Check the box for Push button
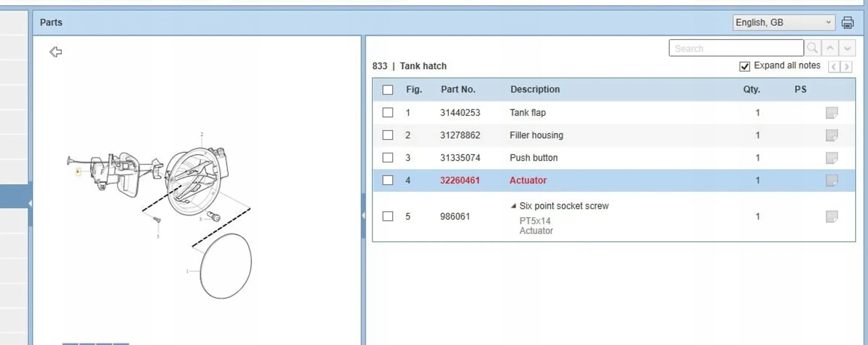Viewport: 868px width, 345px height. (387, 158)
